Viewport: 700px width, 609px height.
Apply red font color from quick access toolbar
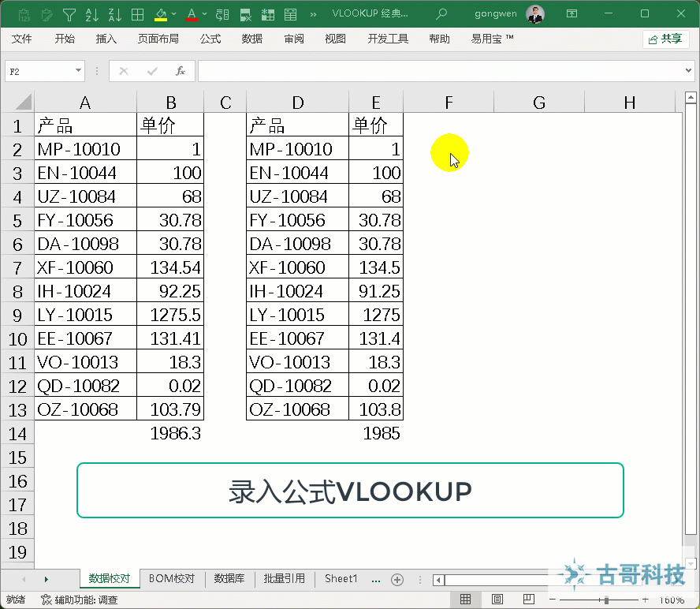pyautogui.click(x=192, y=14)
